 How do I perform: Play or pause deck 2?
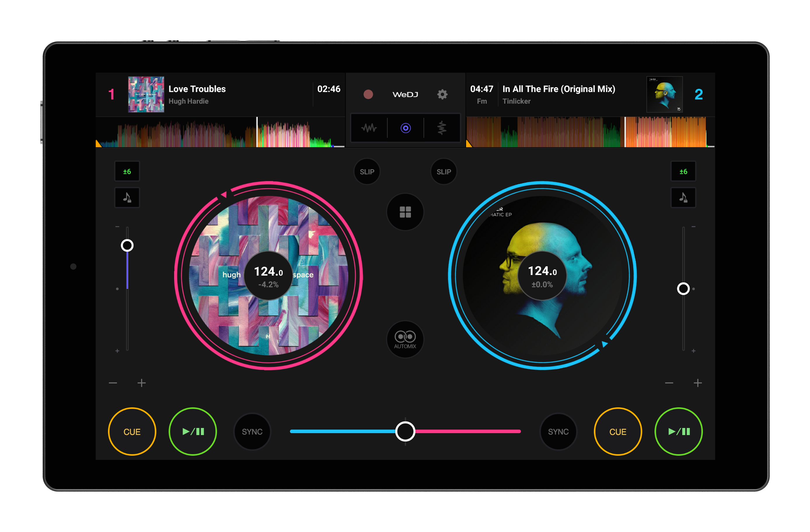(x=678, y=432)
